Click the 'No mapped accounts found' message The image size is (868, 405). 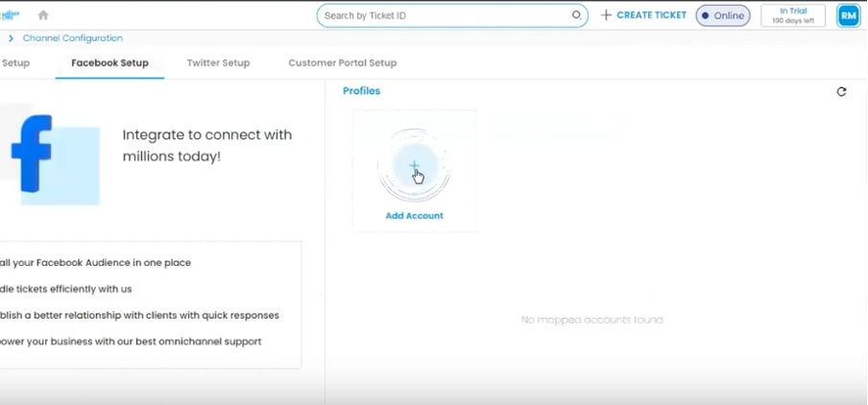591,320
